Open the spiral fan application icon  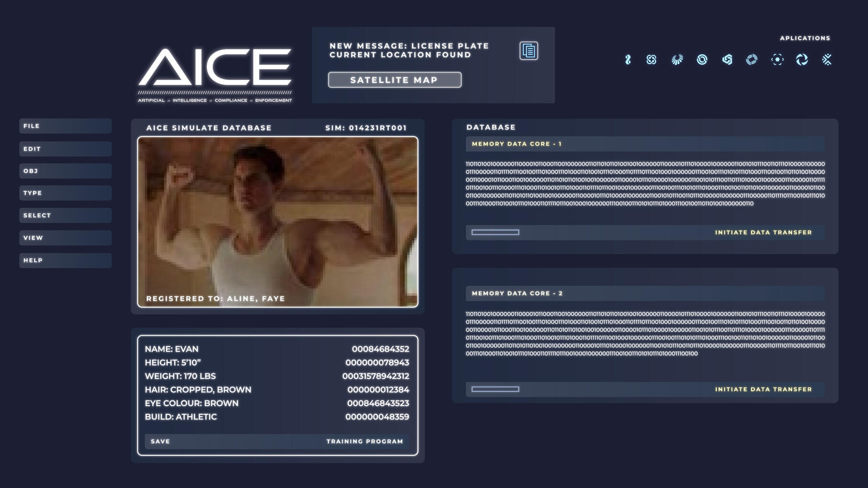676,59
